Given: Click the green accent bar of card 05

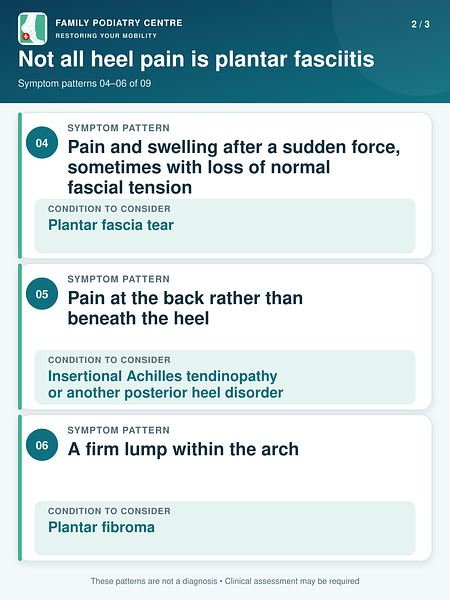Looking at the screenshot, I should coord(20,337).
